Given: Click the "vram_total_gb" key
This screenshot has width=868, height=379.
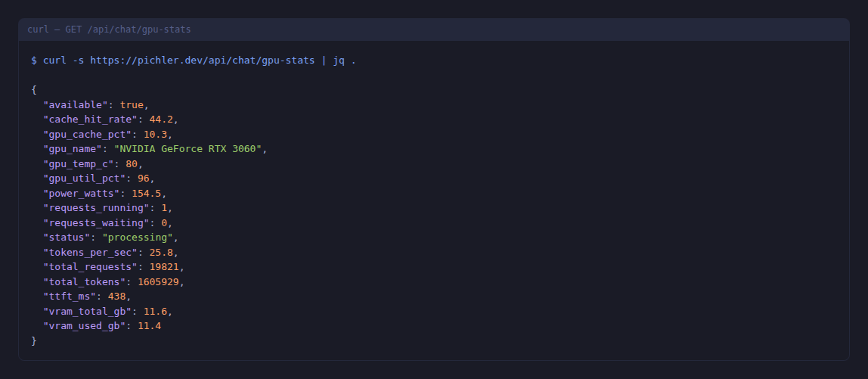Looking at the screenshot, I should coord(88,311).
